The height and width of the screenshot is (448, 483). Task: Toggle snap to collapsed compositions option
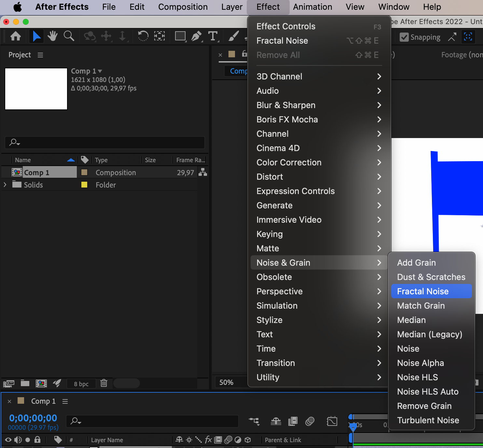pyautogui.click(x=468, y=37)
